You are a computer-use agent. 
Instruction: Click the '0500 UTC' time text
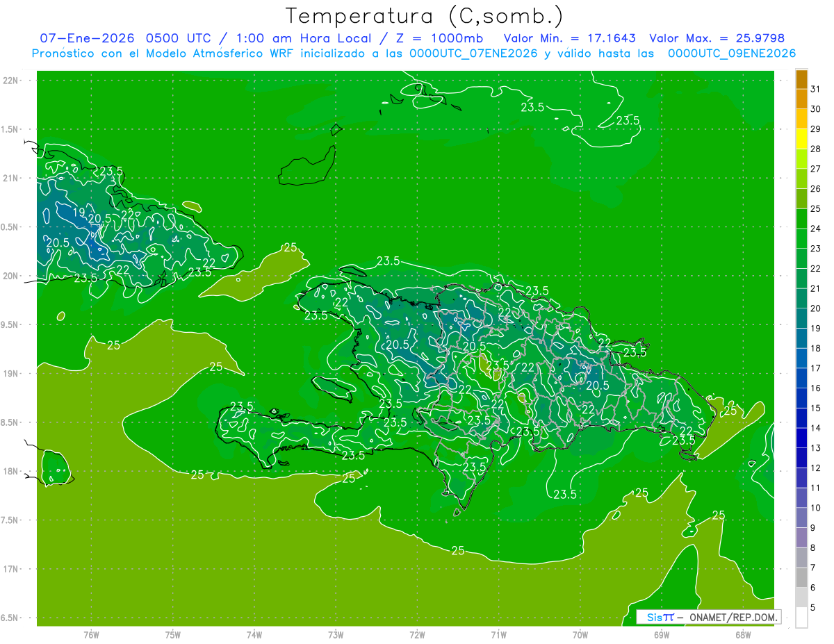tap(180, 38)
